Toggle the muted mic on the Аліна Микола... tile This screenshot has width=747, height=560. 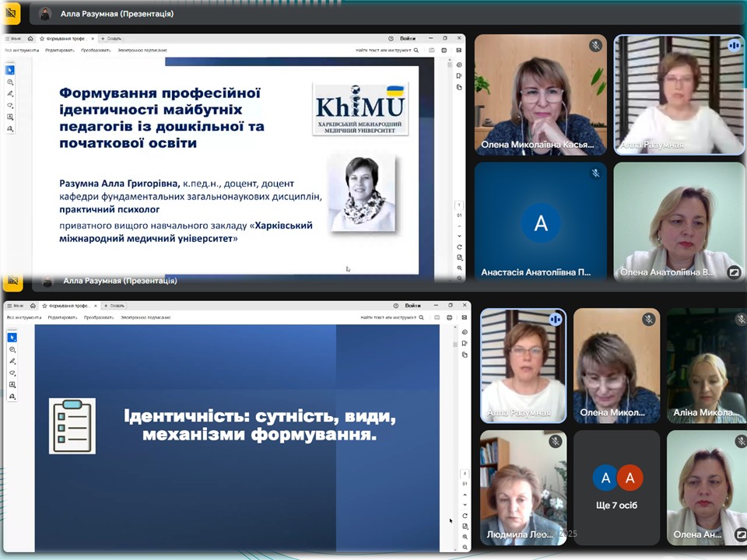click(x=740, y=319)
